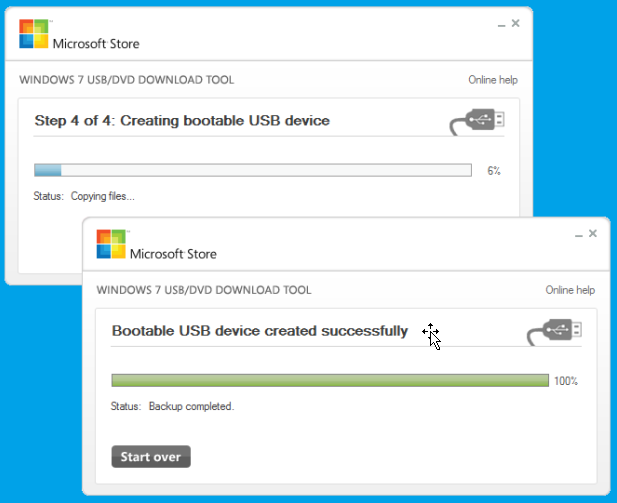Click the back window's Windows 7 USB/DVD Download Tool title
Screen dimensions: 617x503
127,80
